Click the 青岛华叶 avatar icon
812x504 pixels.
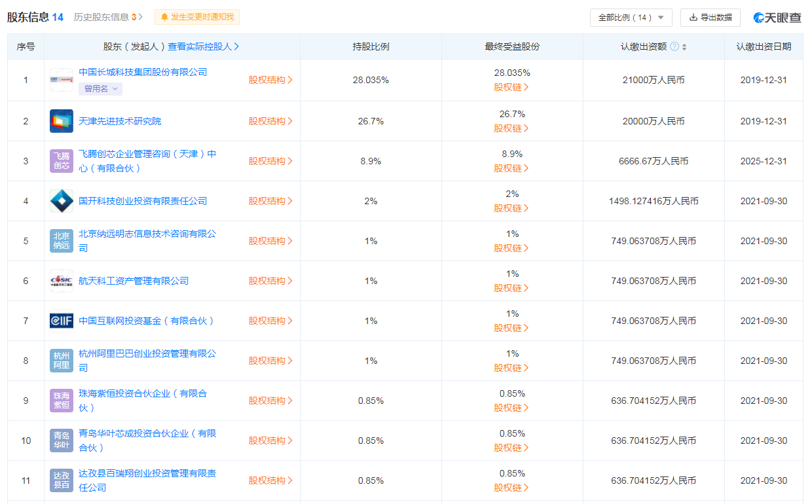point(62,441)
